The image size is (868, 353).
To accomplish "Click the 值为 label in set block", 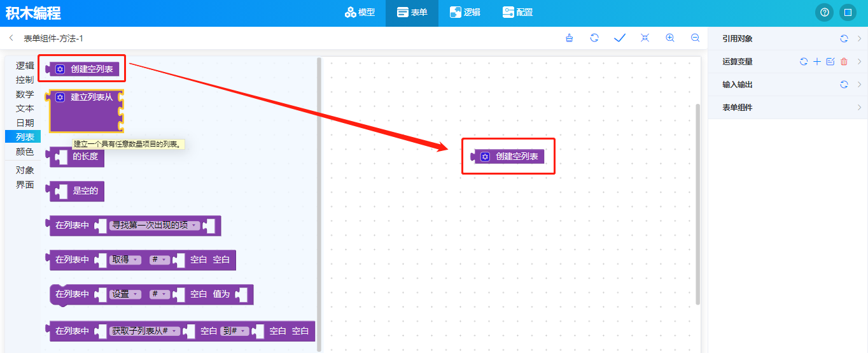I will (x=221, y=294).
